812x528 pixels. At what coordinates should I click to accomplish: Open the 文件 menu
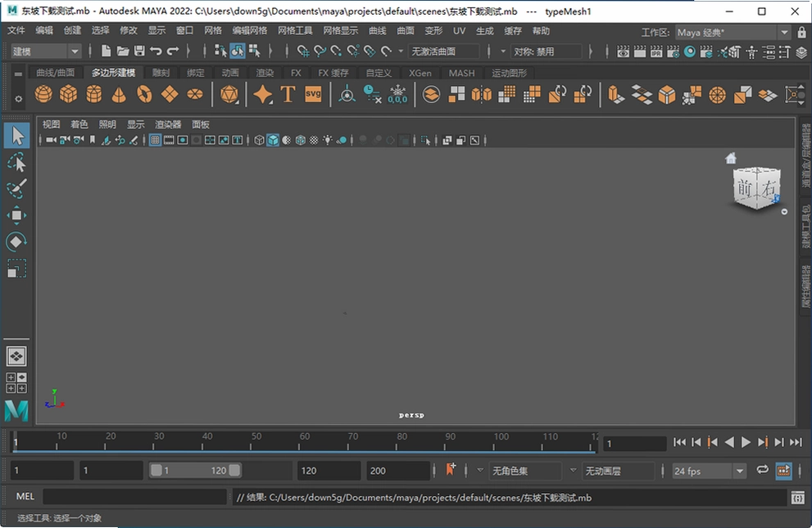tap(16, 31)
